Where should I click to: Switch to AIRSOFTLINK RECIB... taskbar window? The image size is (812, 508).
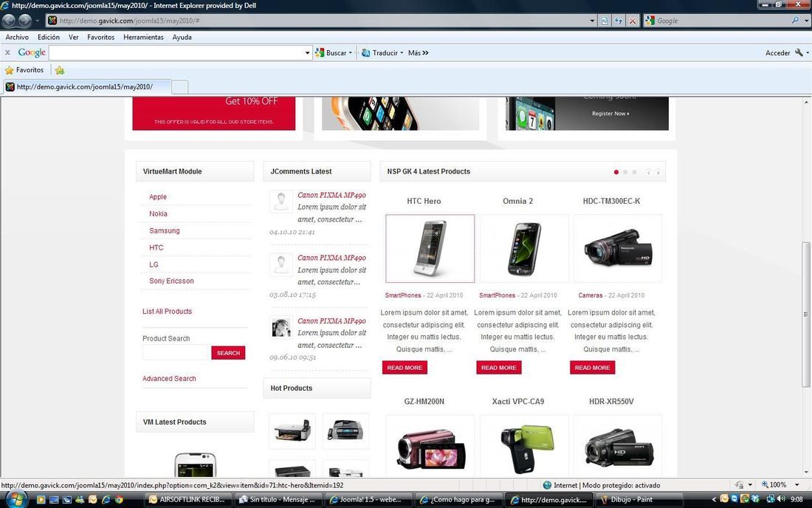pyautogui.click(x=187, y=500)
